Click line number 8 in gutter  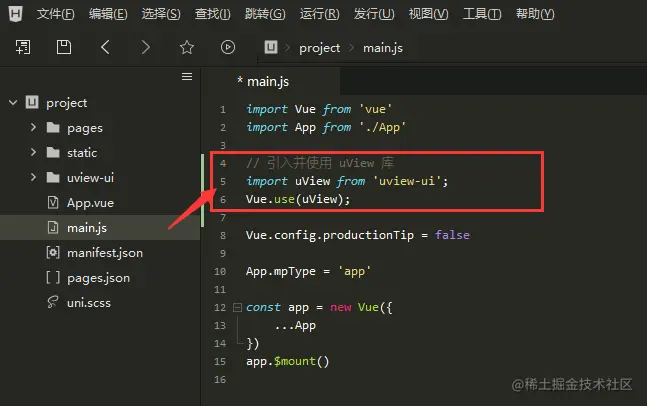pyautogui.click(x=223, y=236)
